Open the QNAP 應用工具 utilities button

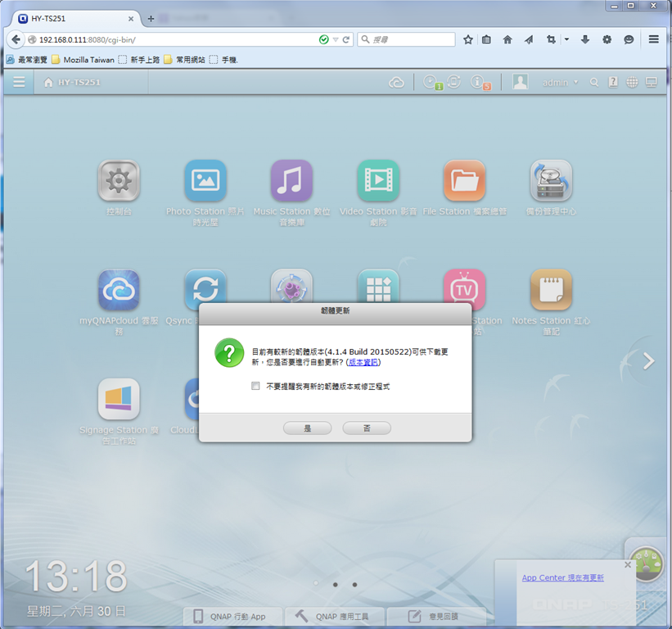click(335, 616)
